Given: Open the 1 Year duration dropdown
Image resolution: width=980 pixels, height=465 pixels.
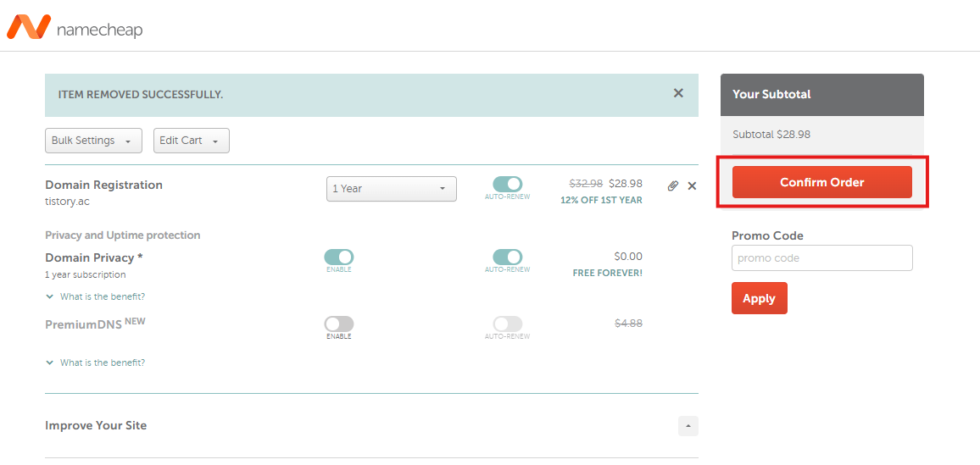Looking at the screenshot, I should click(392, 189).
